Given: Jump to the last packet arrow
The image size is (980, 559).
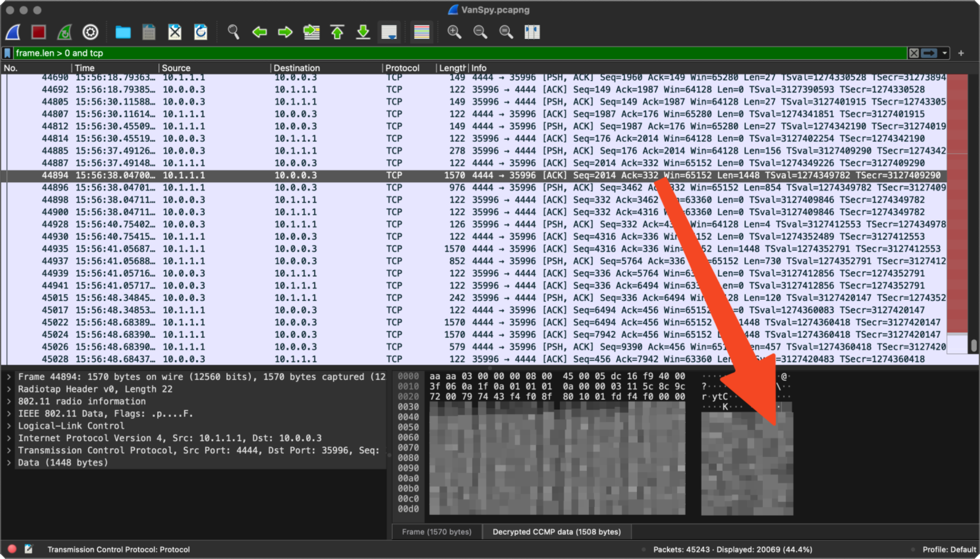Looking at the screenshot, I should point(363,32).
